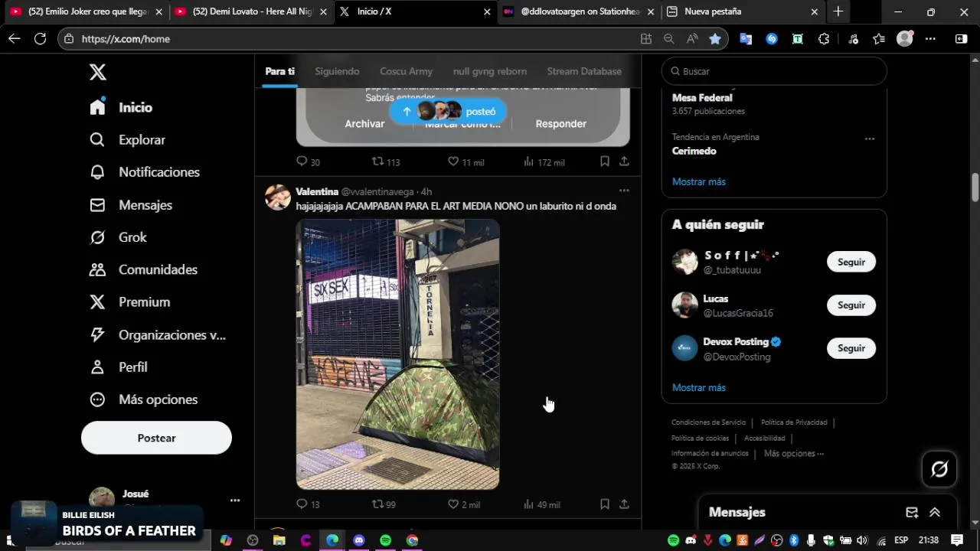Share the upper post (172 mil views)
The height and width of the screenshot is (551, 980).
[x=625, y=161]
